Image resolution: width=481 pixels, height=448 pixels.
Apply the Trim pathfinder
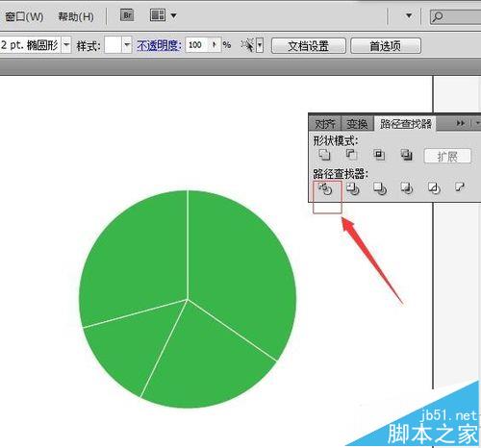353,188
